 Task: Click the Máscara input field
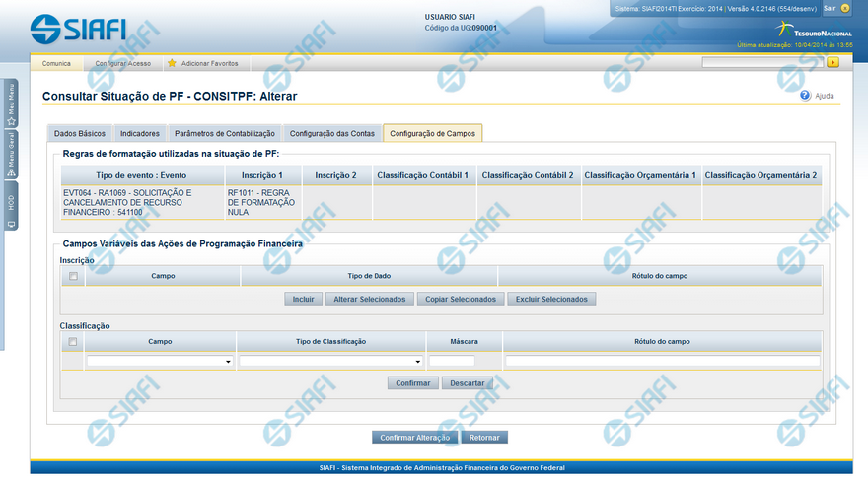coord(452,362)
